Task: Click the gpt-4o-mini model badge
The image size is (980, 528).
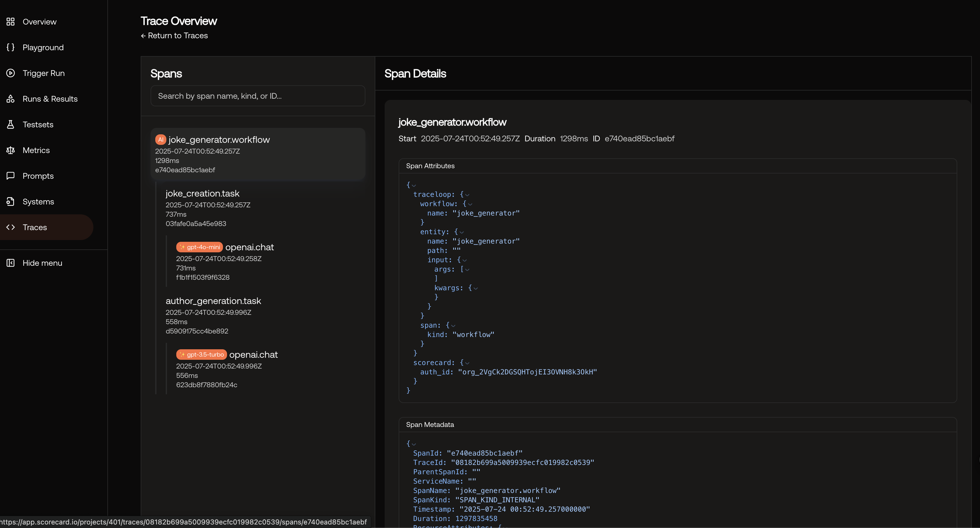Action: point(199,247)
